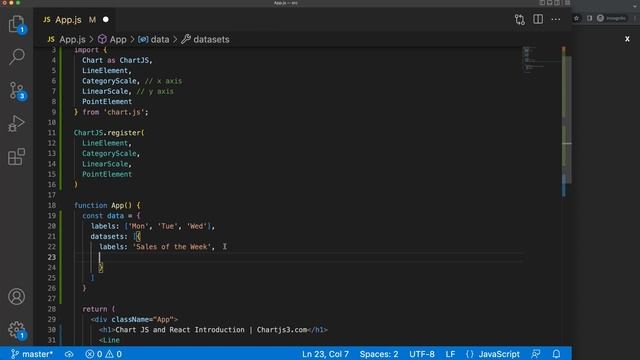The width and height of the screenshot is (640, 360).
Task: Click on 'function App() {' line
Action: coord(107,205)
